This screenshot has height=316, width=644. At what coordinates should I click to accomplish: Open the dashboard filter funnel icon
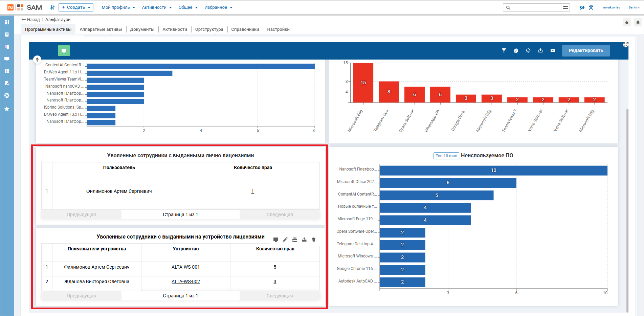pos(504,50)
